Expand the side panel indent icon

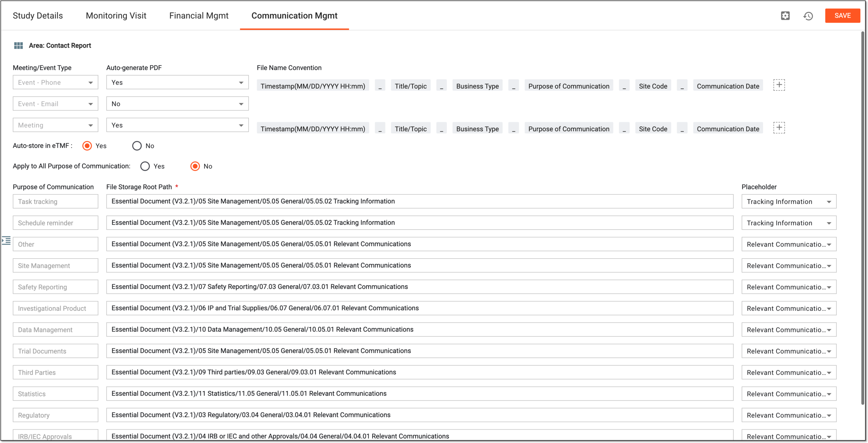[6, 240]
